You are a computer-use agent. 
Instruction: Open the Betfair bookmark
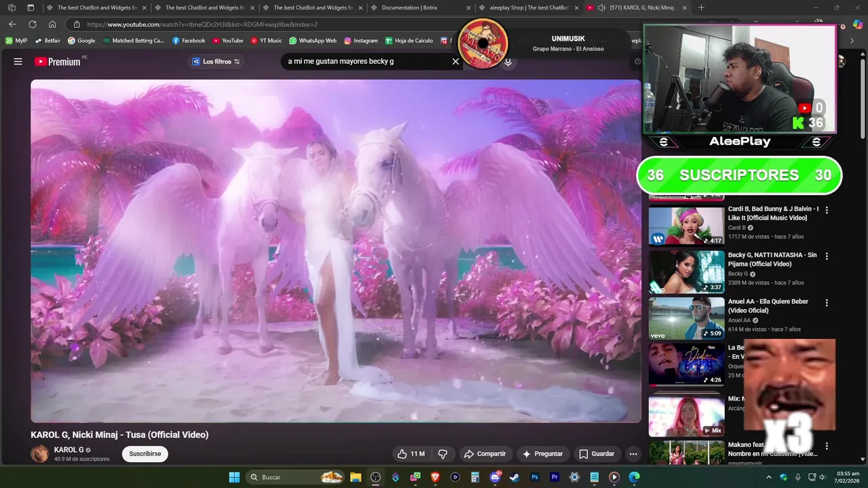click(x=47, y=41)
